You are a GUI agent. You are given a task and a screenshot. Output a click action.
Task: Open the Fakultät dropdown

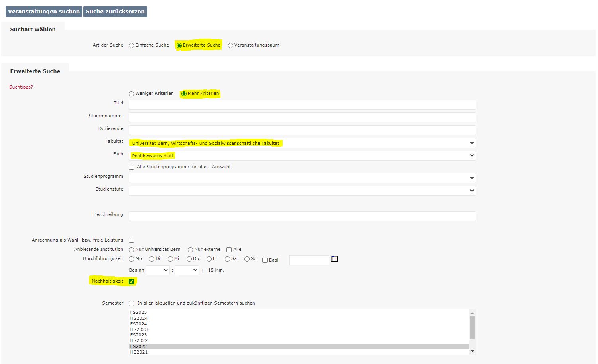coord(302,143)
